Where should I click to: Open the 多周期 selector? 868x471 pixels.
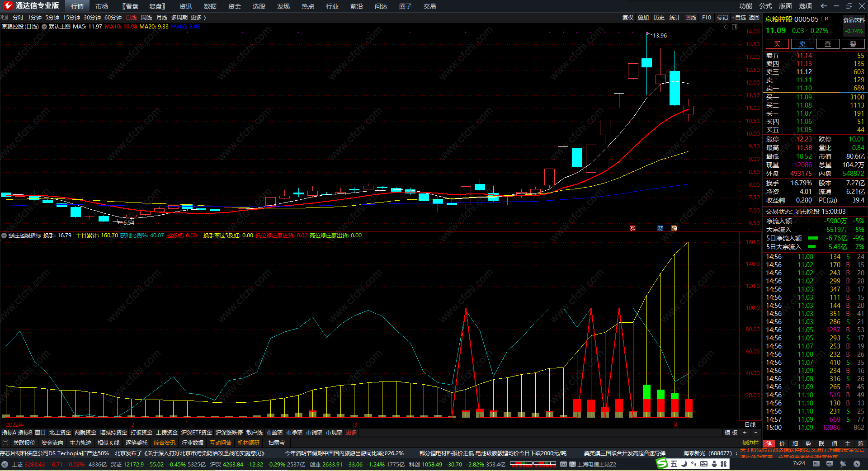pos(179,17)
